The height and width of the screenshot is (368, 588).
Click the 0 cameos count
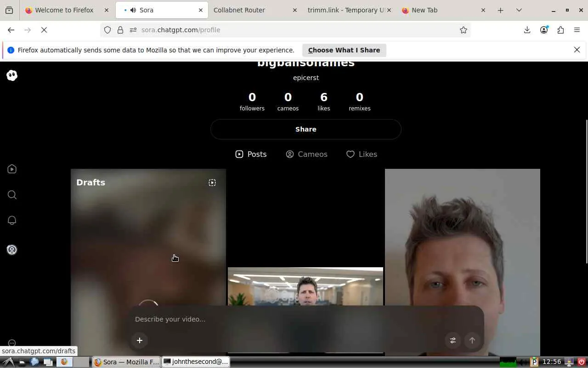click(288, 102)
